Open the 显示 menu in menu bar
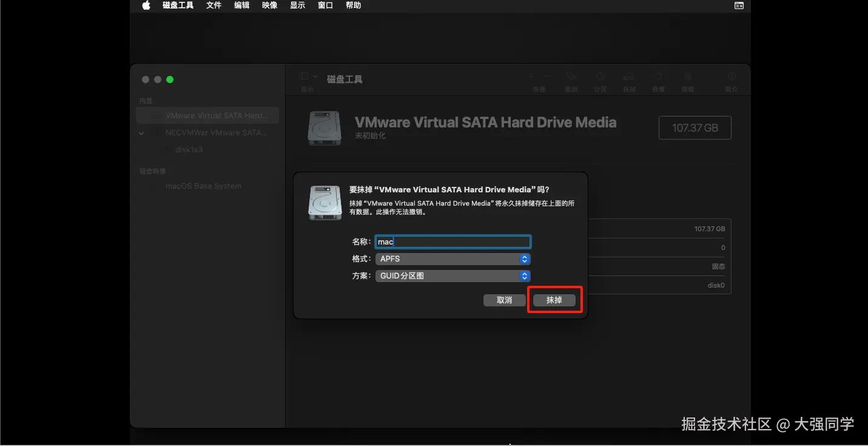The width and height of the screenshot is (868, 446). pos(297,5)
